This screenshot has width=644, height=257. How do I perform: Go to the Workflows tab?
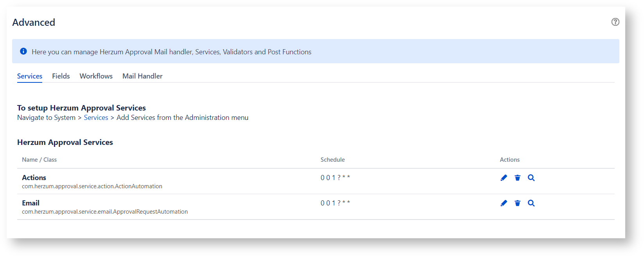pyautogui.click(x=96, y=76)
